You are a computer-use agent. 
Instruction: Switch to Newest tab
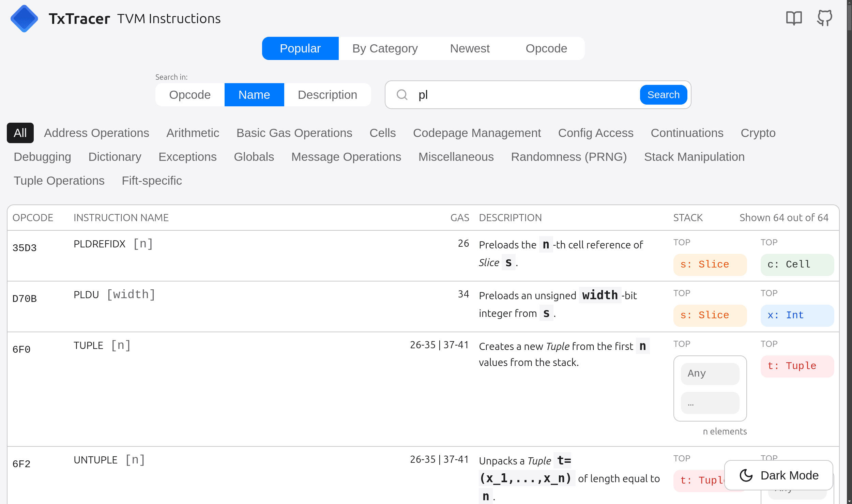(470, 48)
